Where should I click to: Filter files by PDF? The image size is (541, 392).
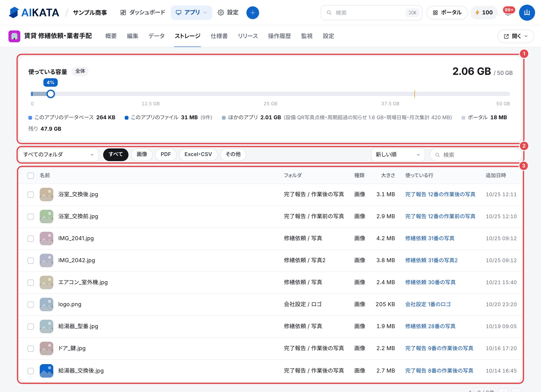pos(166,154)
